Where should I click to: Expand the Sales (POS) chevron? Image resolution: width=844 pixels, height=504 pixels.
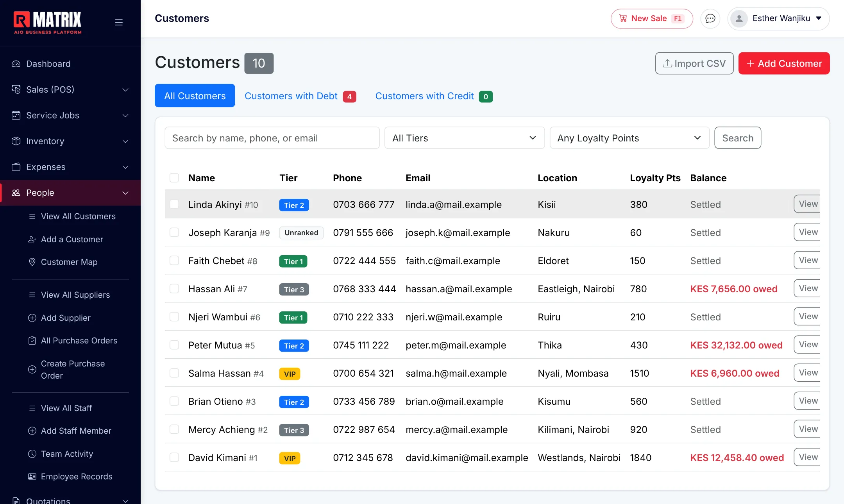tap(125, 89)
